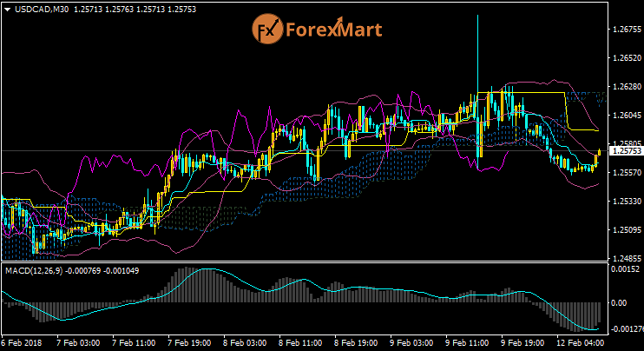Click the tall cyan vertical price spike
The image size is (644, 351).
pyautogui.click(x=478, y=52)
